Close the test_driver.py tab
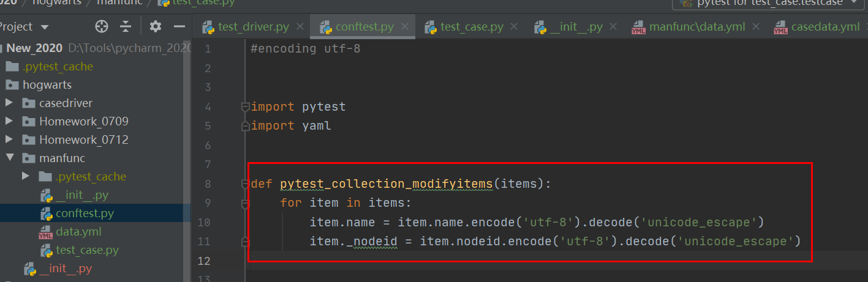The width and height of the screenshot is (868, 282). coord(300,27)
